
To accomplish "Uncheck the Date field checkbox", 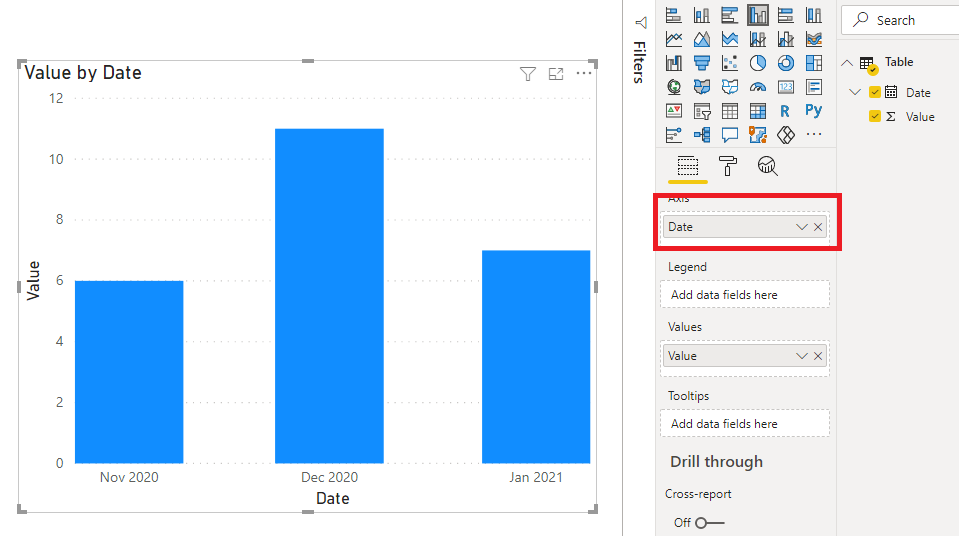I will pyautogui.click(x=875, y=92).
